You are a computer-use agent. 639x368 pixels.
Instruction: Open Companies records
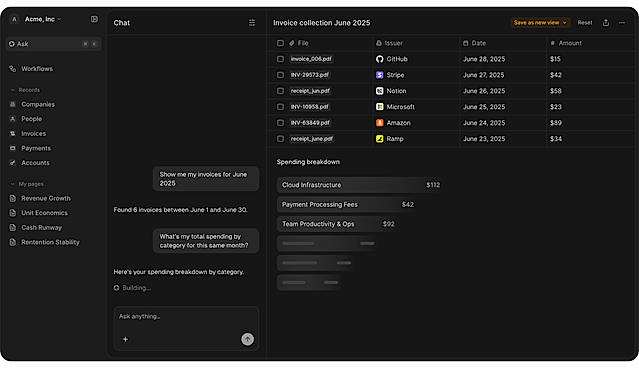point(38,104)
